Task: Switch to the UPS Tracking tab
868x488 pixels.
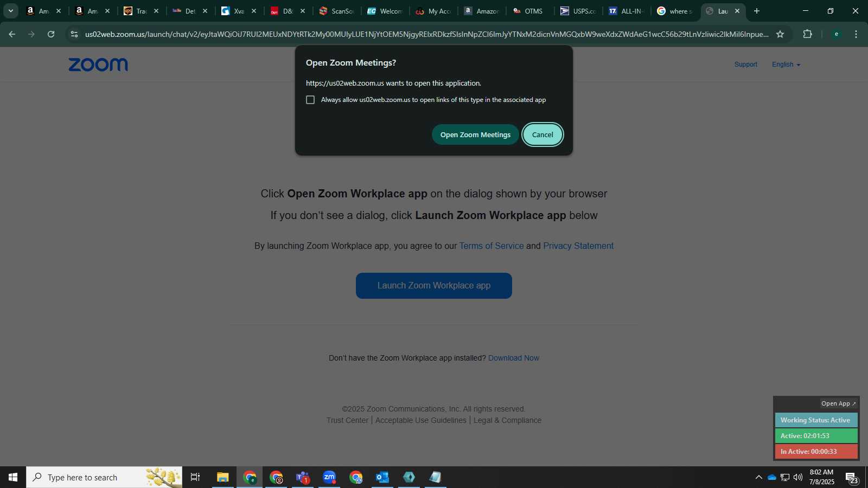Action: [141, 11]
